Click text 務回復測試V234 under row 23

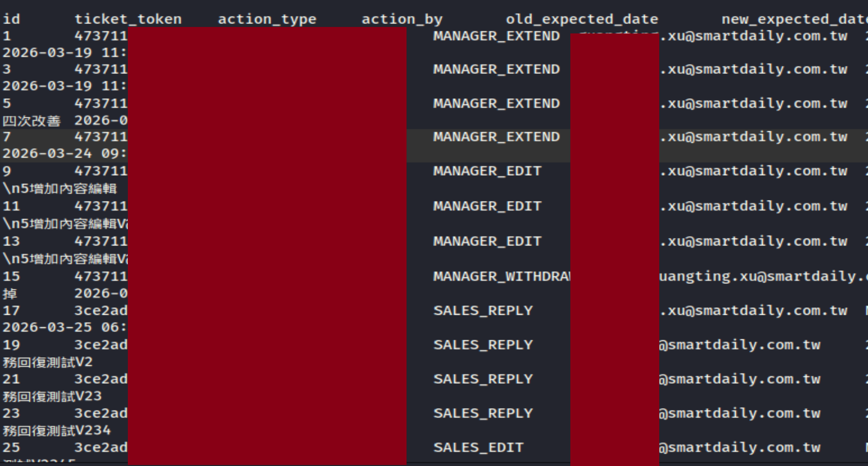tap(57, 431)
